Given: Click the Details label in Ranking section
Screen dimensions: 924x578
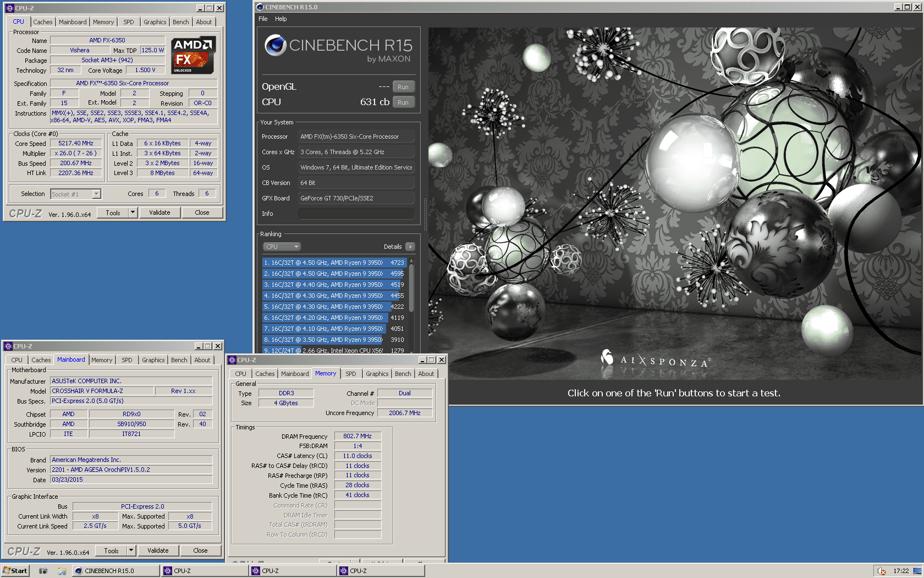Looking at the screenshot, I should pyautogui.click(x=393, y=247).
